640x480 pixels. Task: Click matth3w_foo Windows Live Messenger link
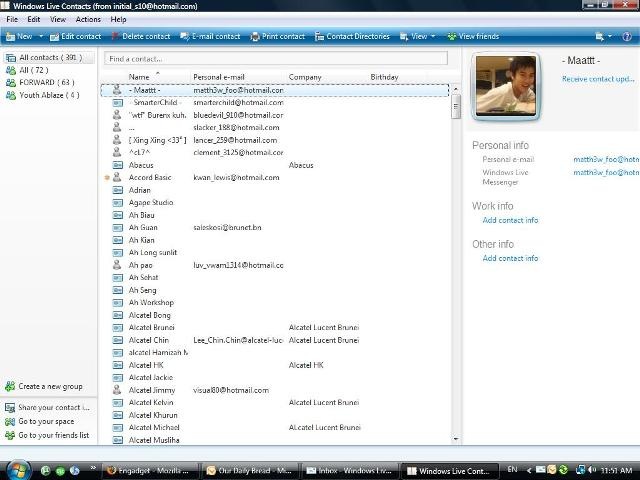[x=606, y=173]
